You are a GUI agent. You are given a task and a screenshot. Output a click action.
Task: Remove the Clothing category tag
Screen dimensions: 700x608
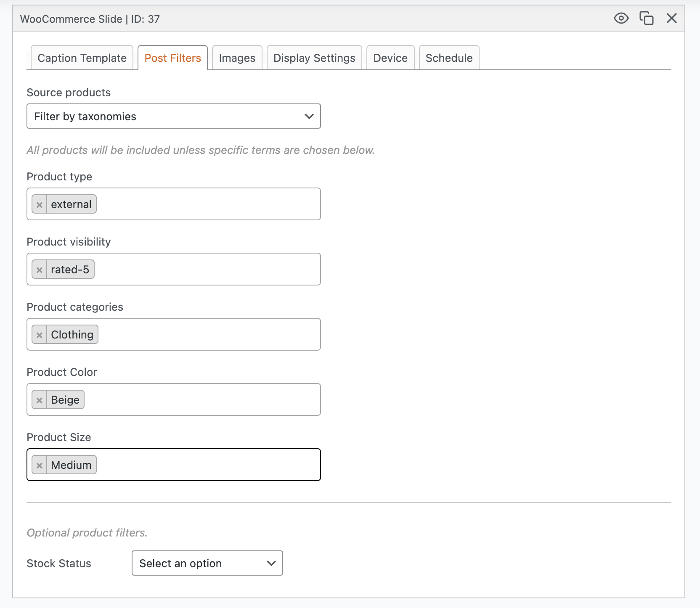(x=40, y=335)
